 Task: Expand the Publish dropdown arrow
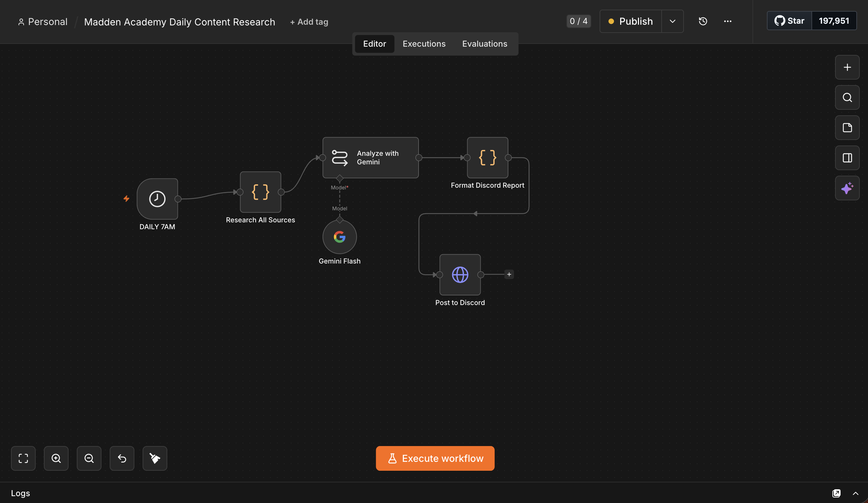coord(672,21)
